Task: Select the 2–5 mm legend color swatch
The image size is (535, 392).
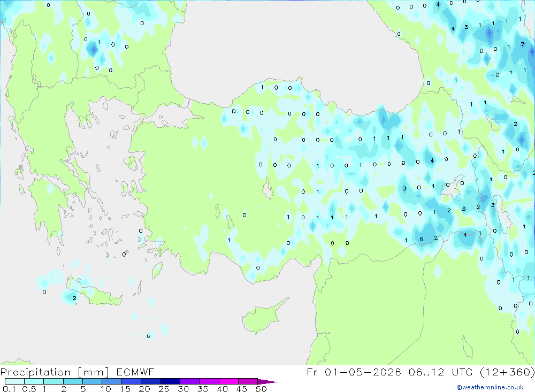Action: pos(73,381)
